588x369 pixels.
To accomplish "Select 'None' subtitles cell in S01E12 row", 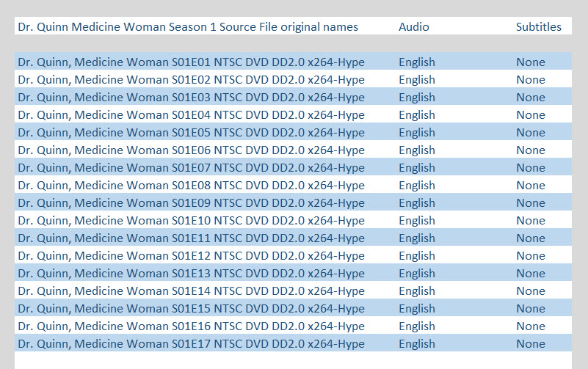I will click(531, 256).
